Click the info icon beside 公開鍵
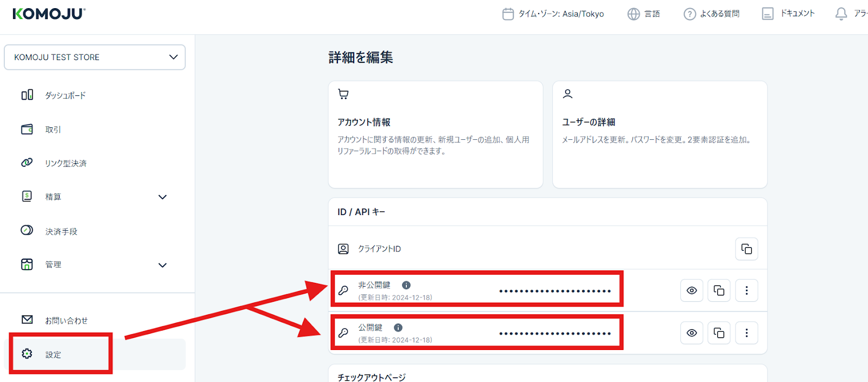 coord(398,327)
